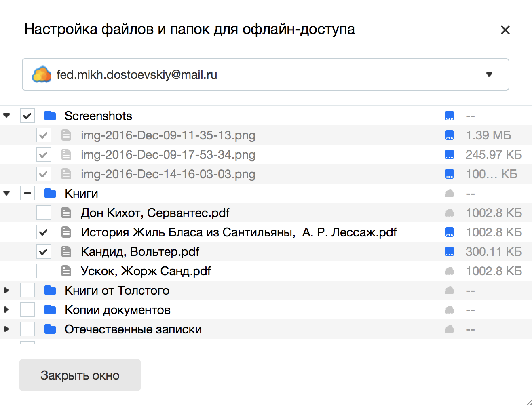Click the file icon of Кандид, Вольтер.pdf
The image size is (532, 405).
click(66, 252)
